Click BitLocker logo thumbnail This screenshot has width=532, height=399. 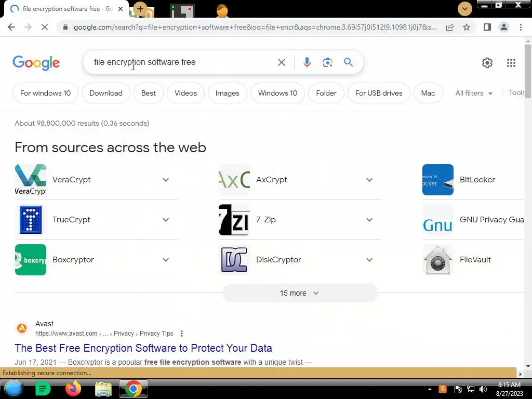click(x=437, y=180)
